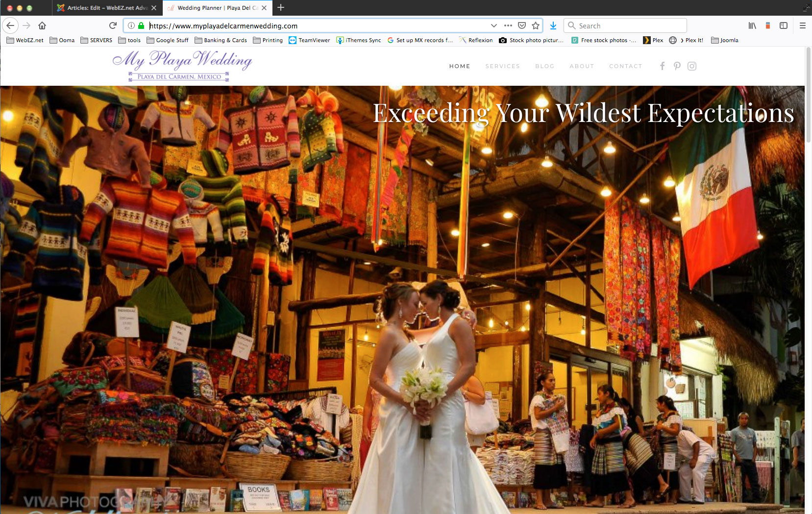The image size is (812, 514).
Task: Open the Downloads arrow icon
Action: click(x=553, y=25)
